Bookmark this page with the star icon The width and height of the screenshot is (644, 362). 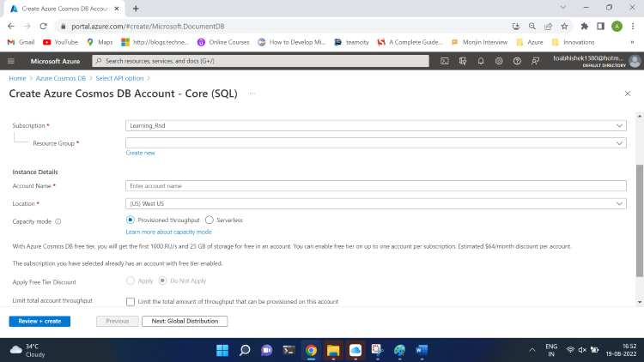point(564,27)
